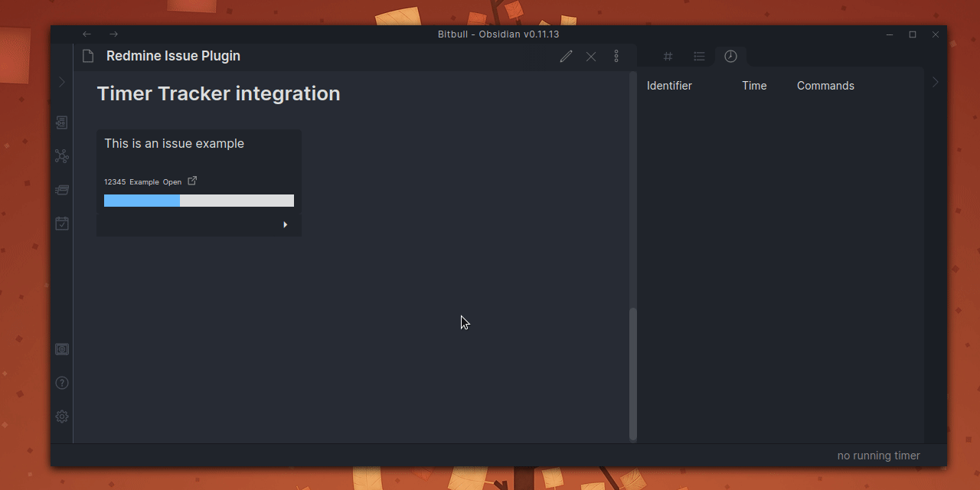Screen dimensions: 980x490
Task: Click the issue number 12345
Action: (115, 182)
